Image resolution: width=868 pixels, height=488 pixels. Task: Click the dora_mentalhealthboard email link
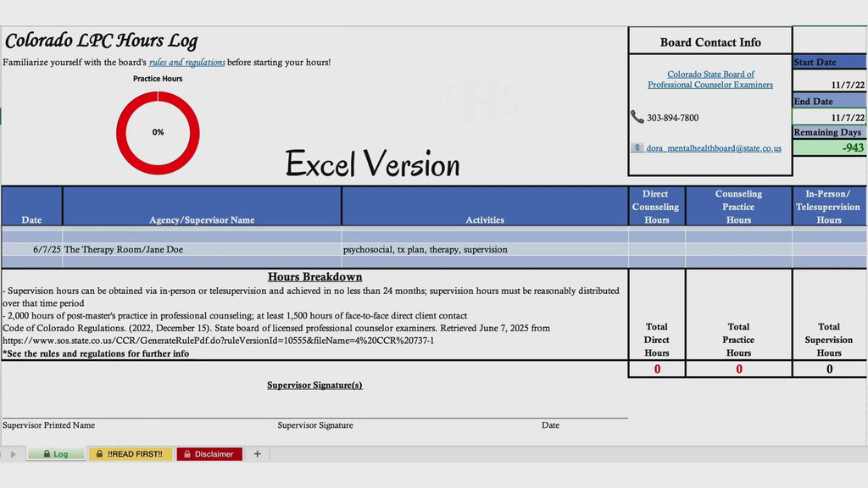714,148
